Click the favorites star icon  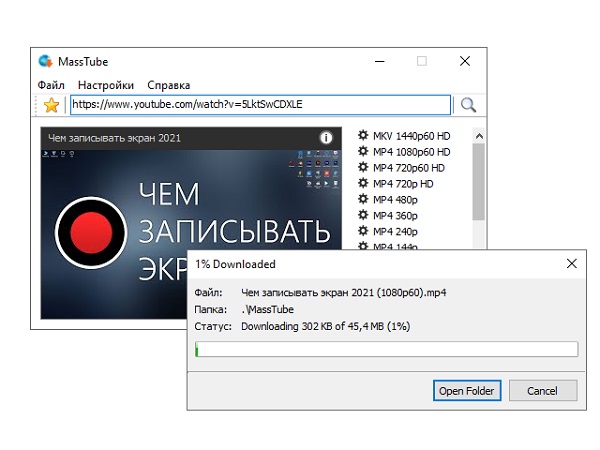click(51, 105)
